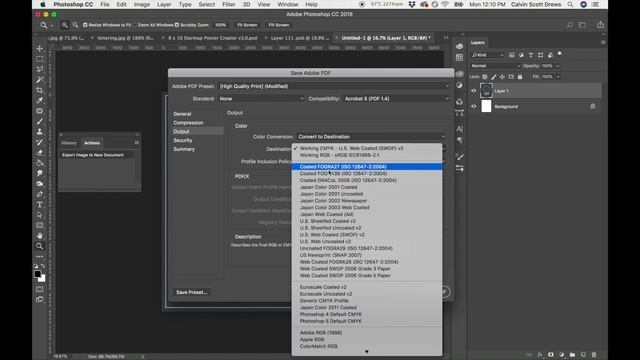
Task: Delete layer with trash icon
Action: [594, 355]
